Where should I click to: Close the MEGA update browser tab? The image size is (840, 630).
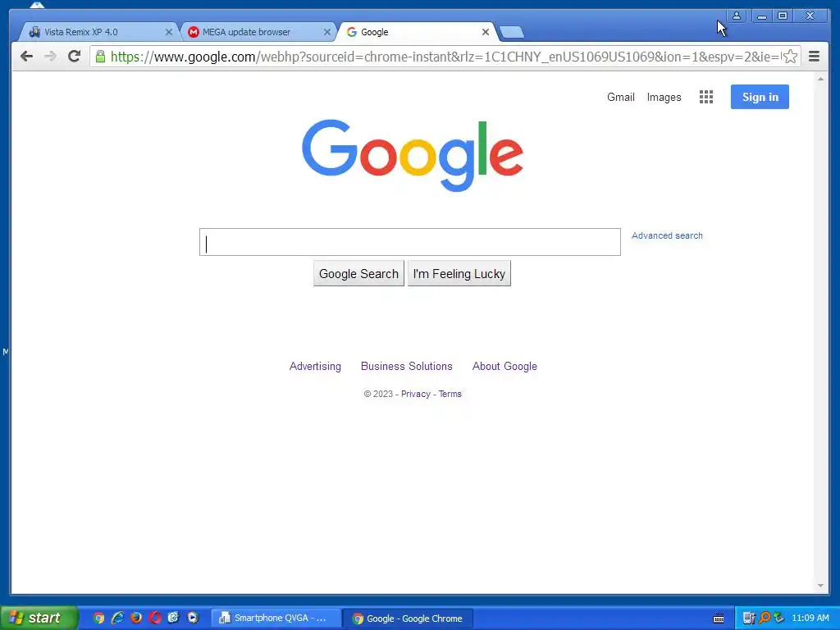point(326,32)
